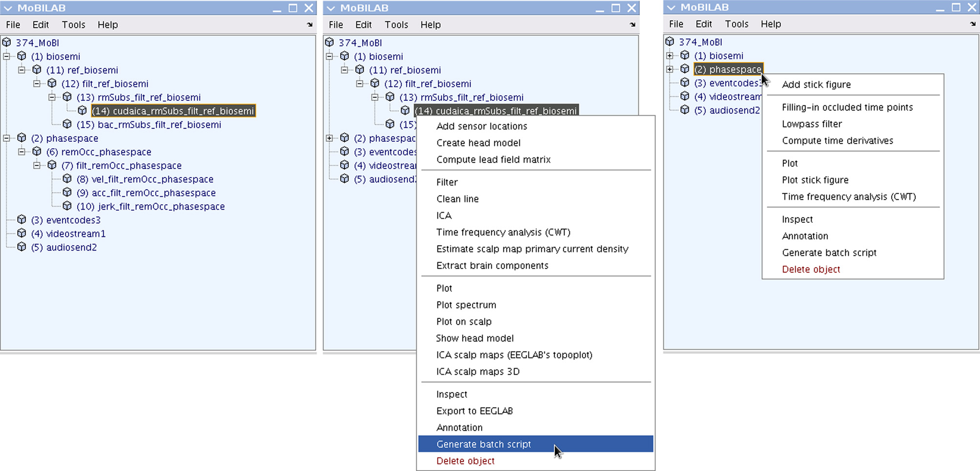Select Estimate scalp map primary current density

[532, 249]
